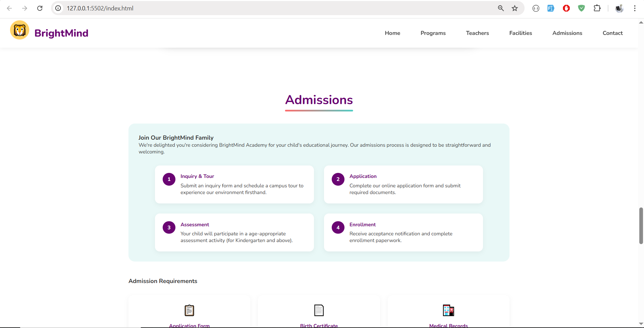View site information icon in address bar

tap(58, 8)
